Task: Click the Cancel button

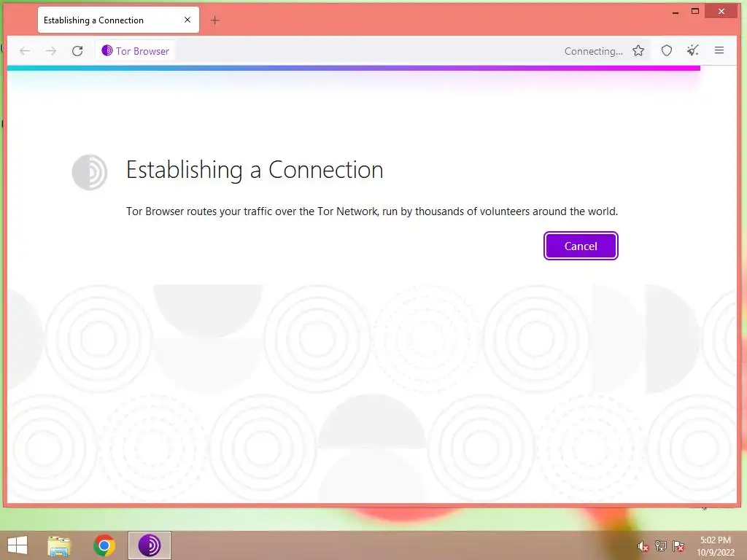Action: click(581, 246)
